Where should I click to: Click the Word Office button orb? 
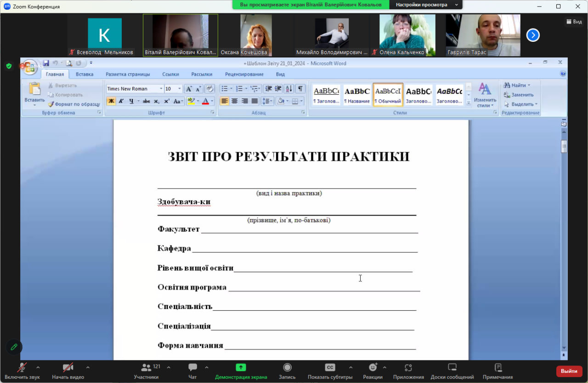30,67
